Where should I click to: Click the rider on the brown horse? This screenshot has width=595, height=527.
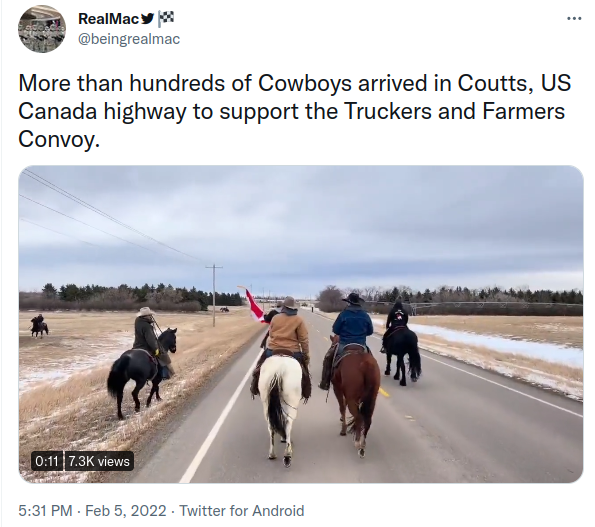pos(353,319)
